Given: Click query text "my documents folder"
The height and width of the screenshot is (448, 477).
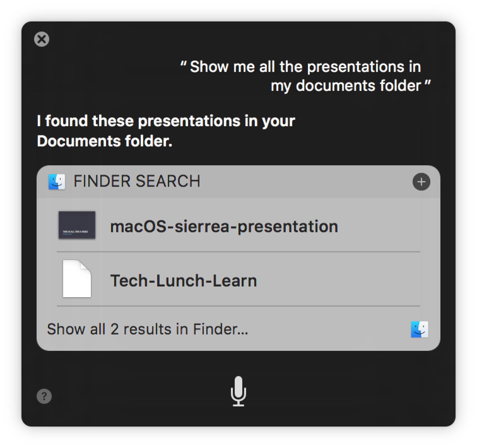Looking at the screenshot, I should [346, 86].
